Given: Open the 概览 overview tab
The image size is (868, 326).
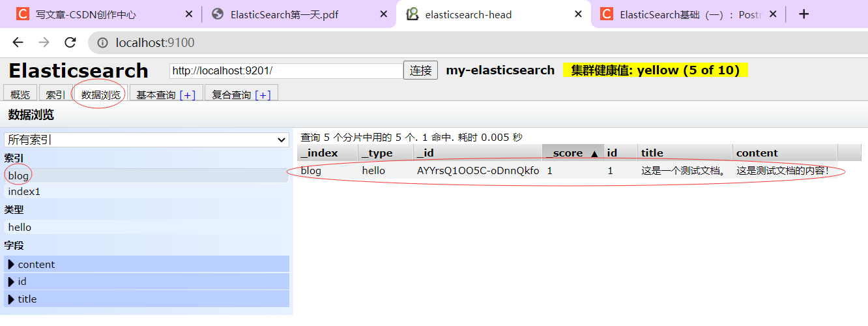Looking at the screenshot, I should pyautogui.click(x=20, y=94).
